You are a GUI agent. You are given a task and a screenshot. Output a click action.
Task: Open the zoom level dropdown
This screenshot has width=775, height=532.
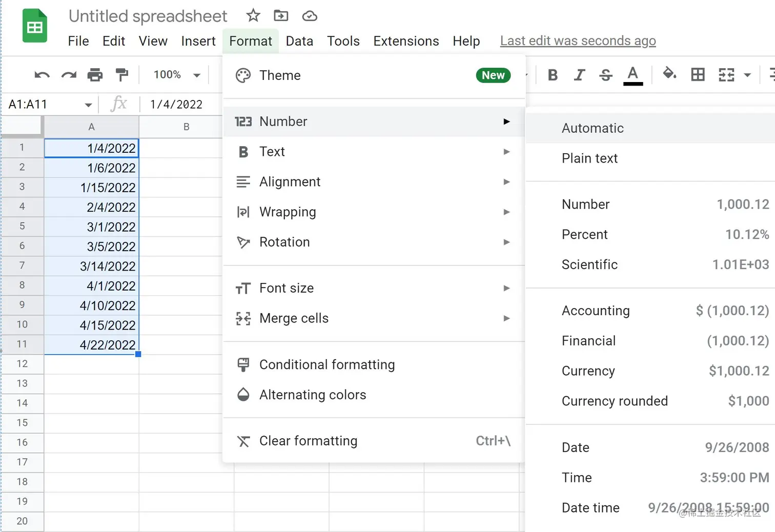point(174,75)
